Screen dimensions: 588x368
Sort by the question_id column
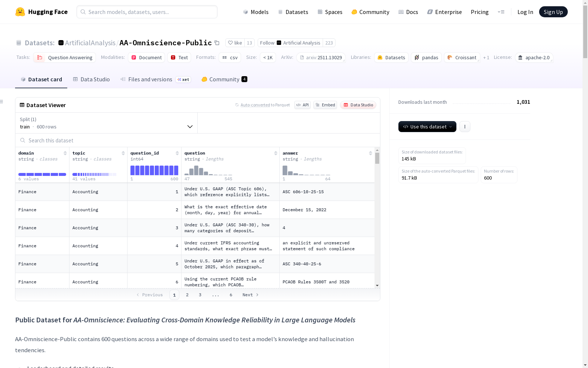pyautogui.click(x=177, y=153)
